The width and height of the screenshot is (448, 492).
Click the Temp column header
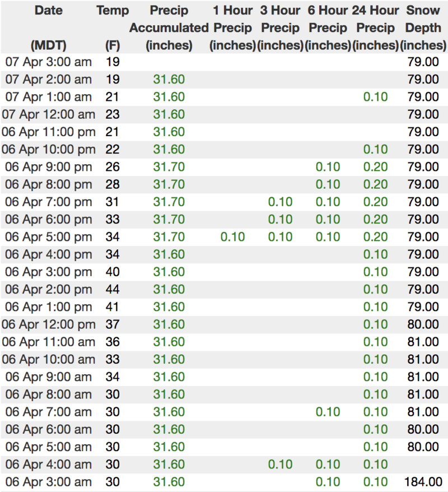click(x=113, y=11)
